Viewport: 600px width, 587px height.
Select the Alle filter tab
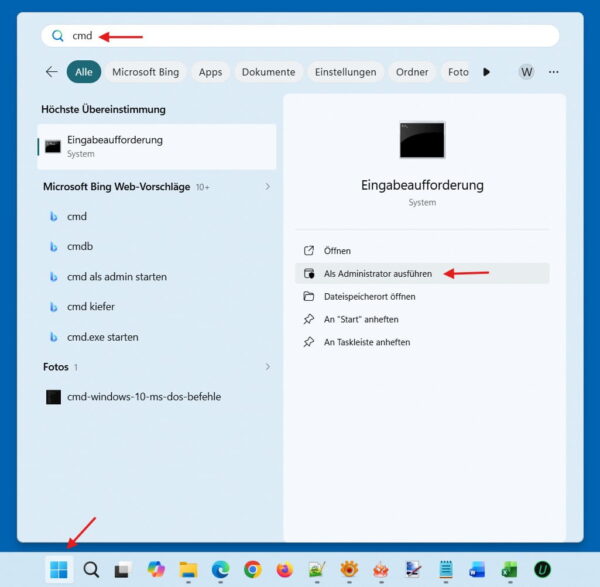click(84, 72)
